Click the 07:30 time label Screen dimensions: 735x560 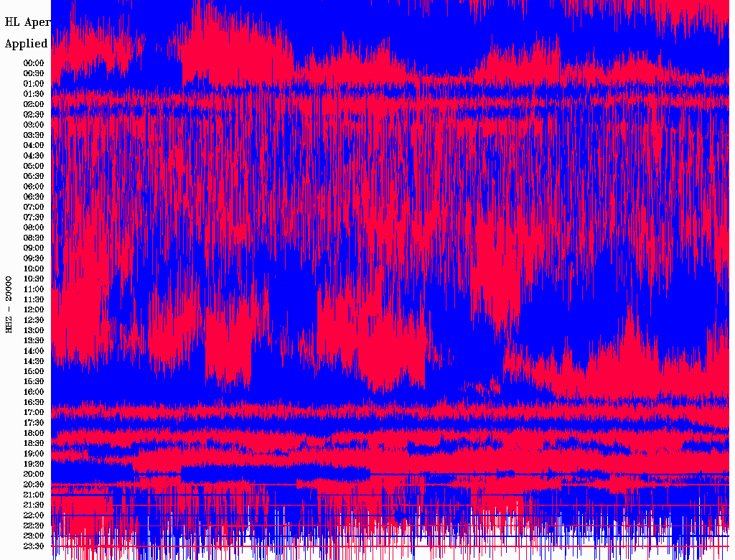pyautogui.click(x=34, y=217)
